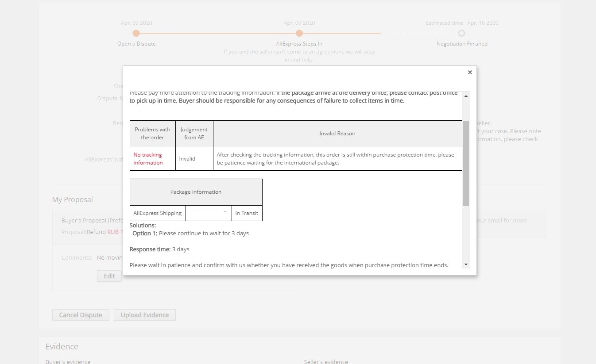Viewport: 596px width, 364px height.
Task: Click the 'Open a Dispute' step label
Action: 136,44
